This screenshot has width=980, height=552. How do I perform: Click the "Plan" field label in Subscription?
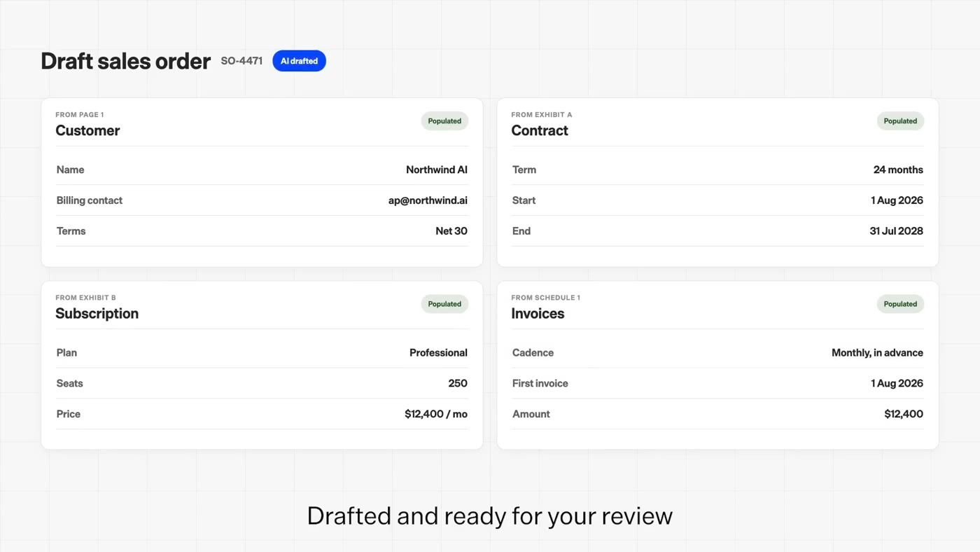pos(66,352)
